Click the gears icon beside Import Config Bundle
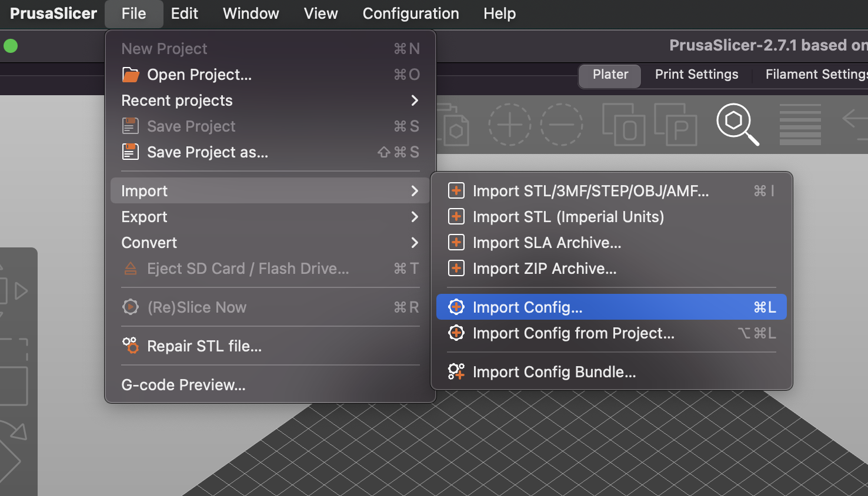This screenshot has width=868, height=496. click(x=456, y=371)
